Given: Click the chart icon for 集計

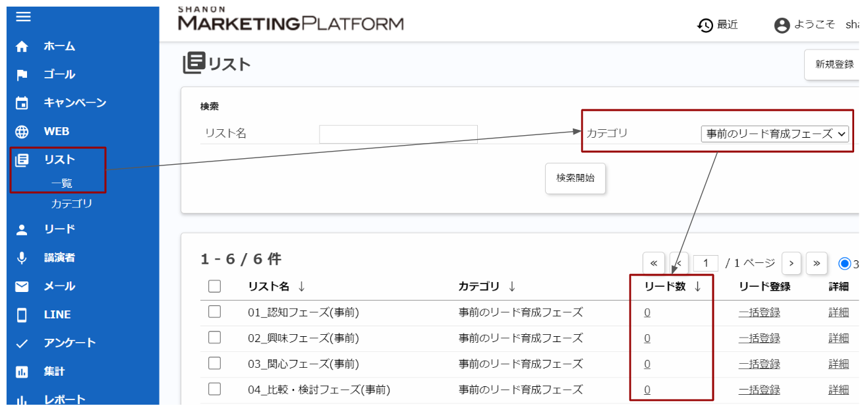Looking at the screenshot, I should point(22,372).
